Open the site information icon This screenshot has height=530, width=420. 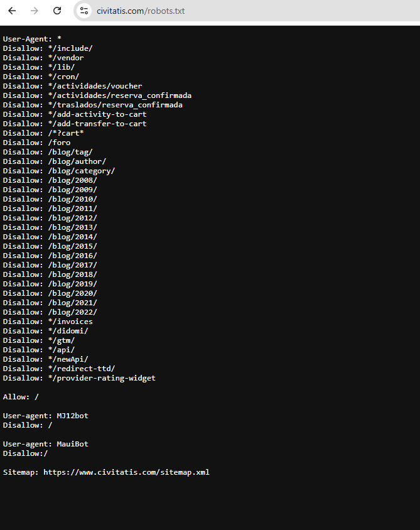(x=84, y=11)
